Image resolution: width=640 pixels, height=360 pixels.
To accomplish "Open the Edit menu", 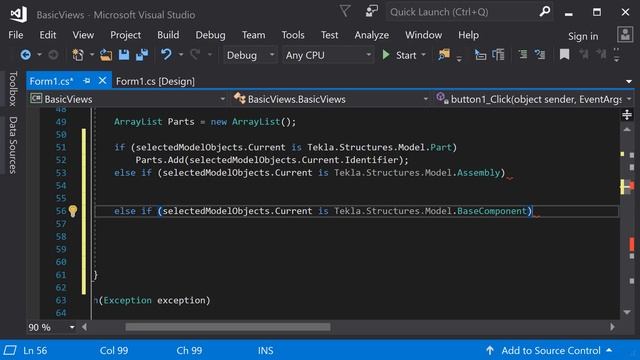I will (x=48, y=35).
